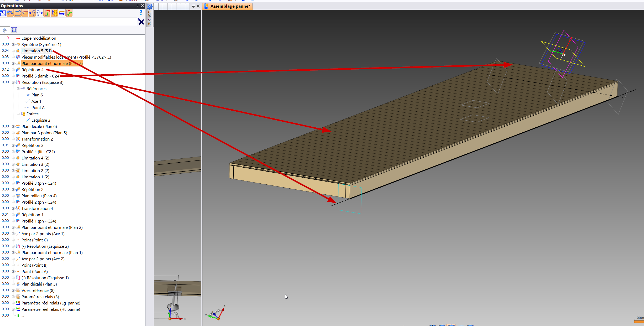Select Paramètres relais (3)
Screen dimensions: 644x326
(40, 297)
